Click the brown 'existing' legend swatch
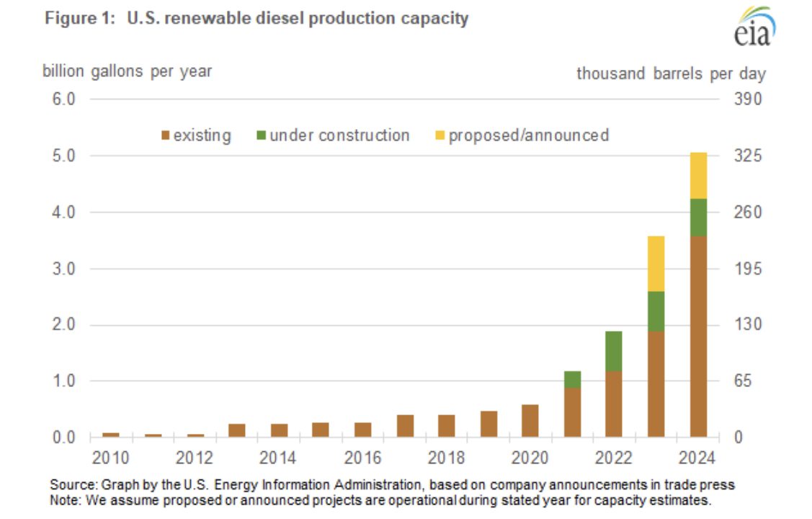 click(165, 136)
